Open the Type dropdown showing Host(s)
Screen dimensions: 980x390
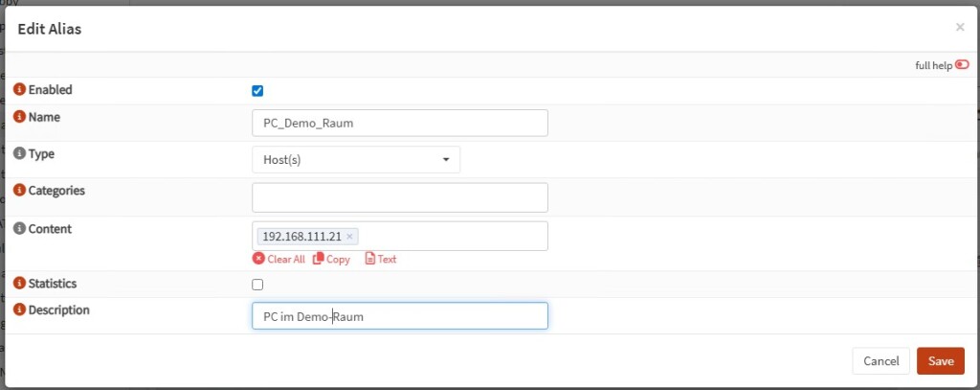coord(355,160)
